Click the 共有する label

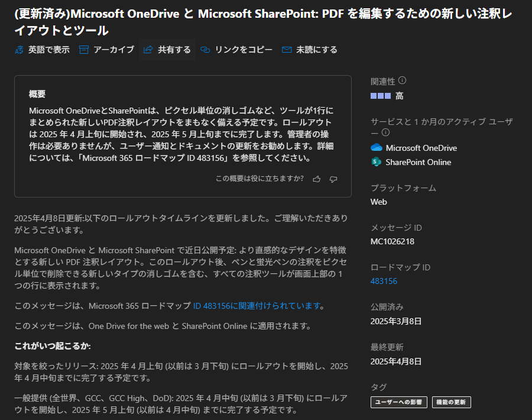(x=174, y=50)
